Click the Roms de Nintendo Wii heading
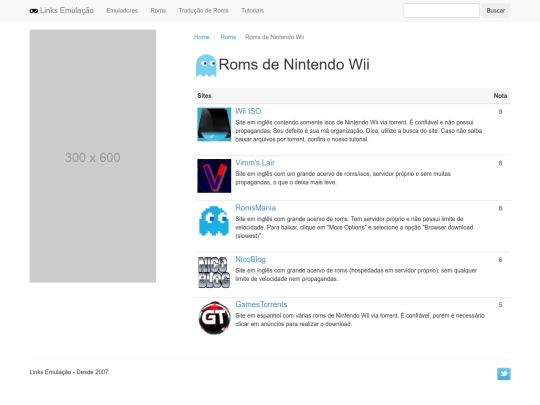The width and height of the screenshot is (540, 405). 294,64
